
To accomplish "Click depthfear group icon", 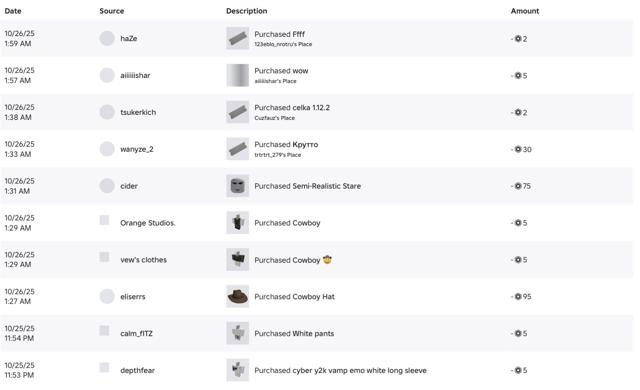I will 104,368.
